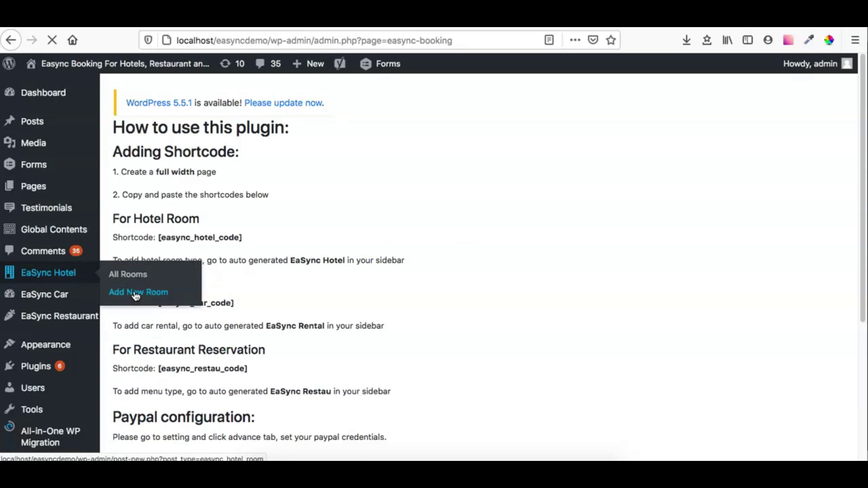Screen dimensions: 868x488
Task: Click the Please update now link
Action: point(283,103)
